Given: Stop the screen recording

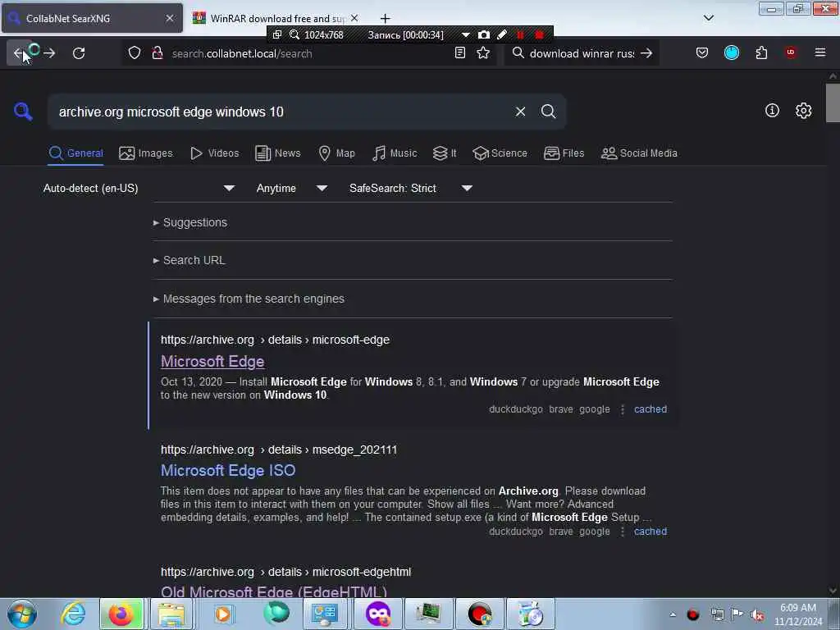Looking at the screenshot, I should tap(540, 34).
